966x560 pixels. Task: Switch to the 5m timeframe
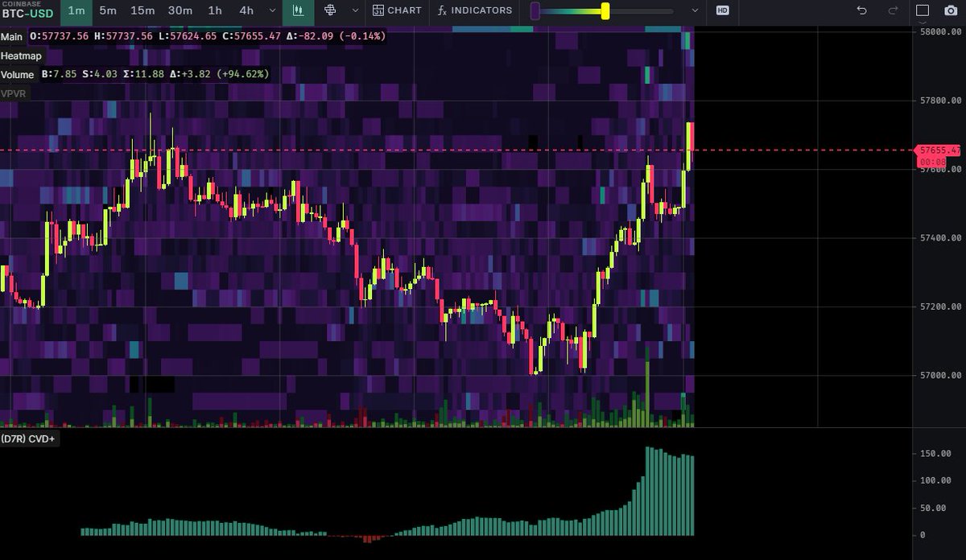107,10
